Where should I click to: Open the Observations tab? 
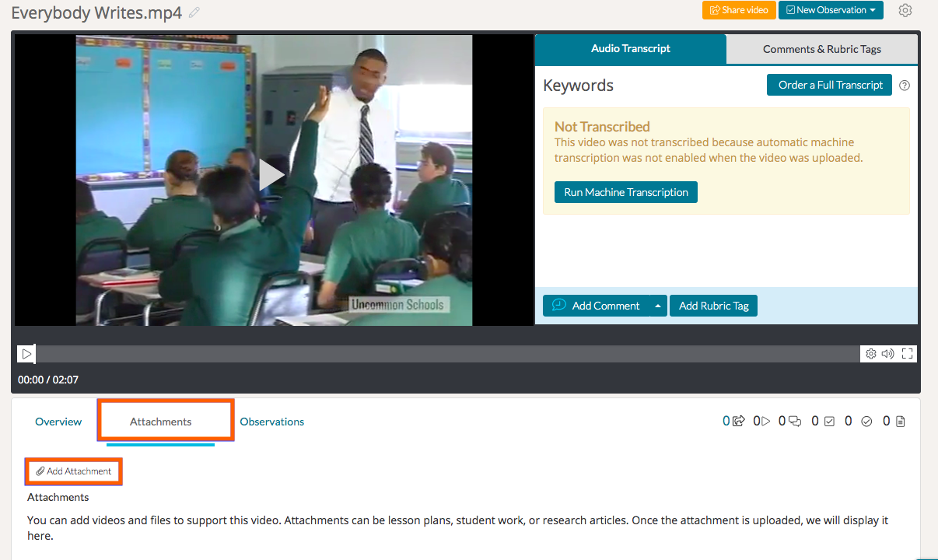271,422
